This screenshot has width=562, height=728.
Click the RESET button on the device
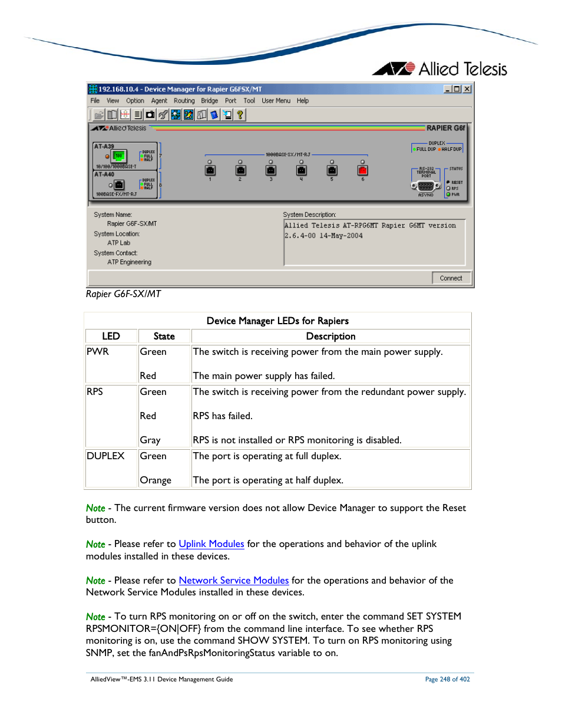448,182
